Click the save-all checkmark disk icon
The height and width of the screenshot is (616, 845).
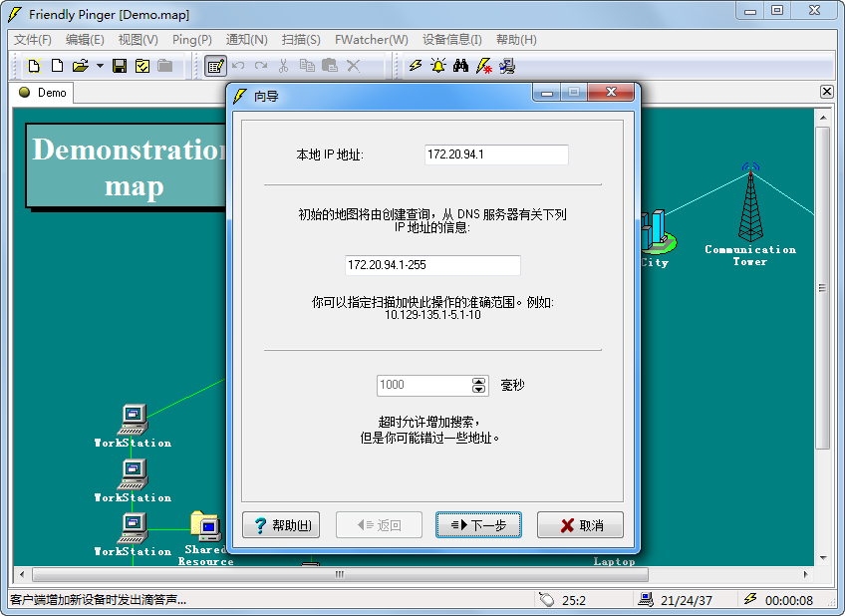click(142, 66)
